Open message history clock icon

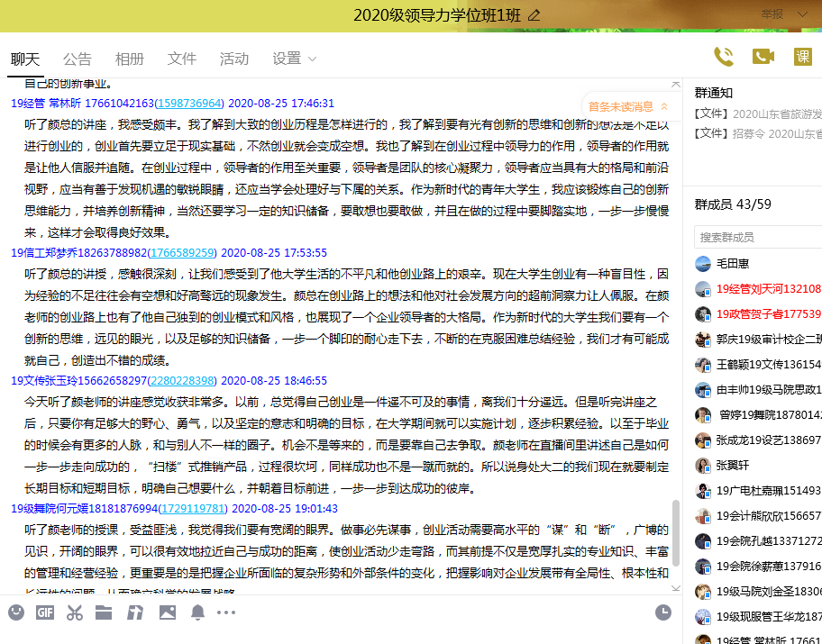[x=663, y=612]
